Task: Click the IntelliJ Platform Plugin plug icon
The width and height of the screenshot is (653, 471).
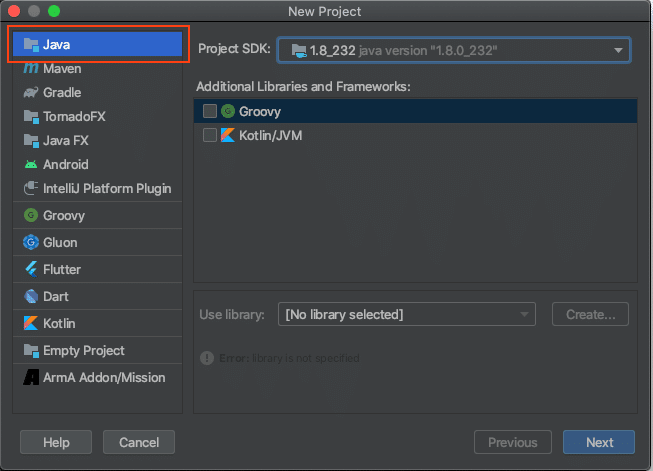Action: tap(31, 188)
